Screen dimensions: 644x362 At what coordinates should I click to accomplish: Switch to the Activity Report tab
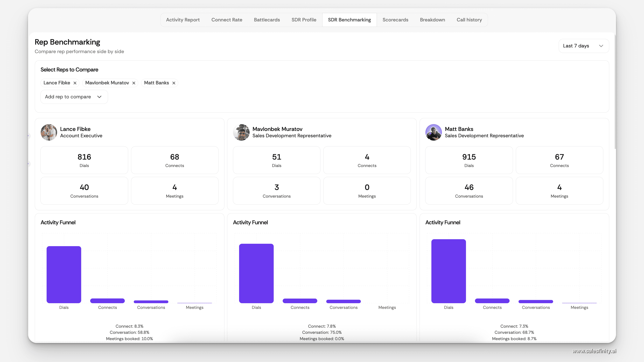(183, 20)
